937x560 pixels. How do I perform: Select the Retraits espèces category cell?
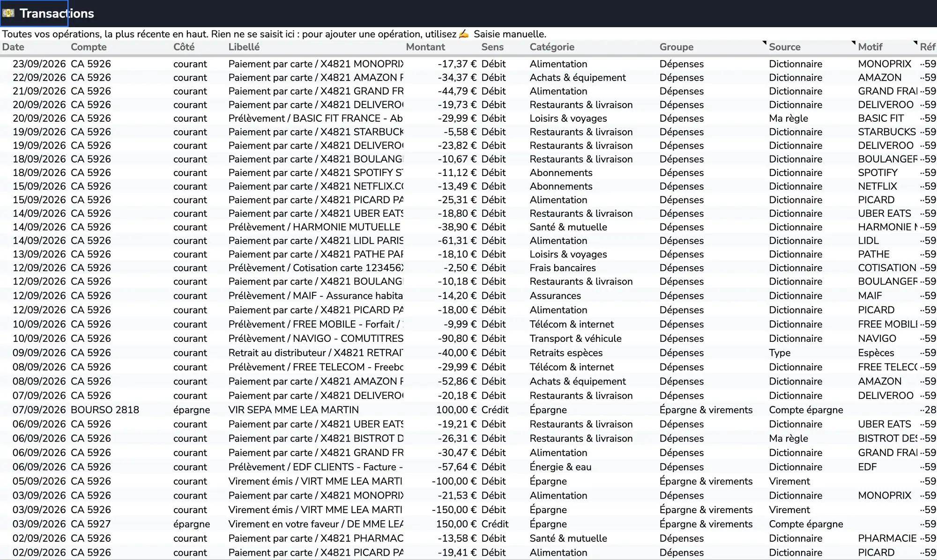566,353
